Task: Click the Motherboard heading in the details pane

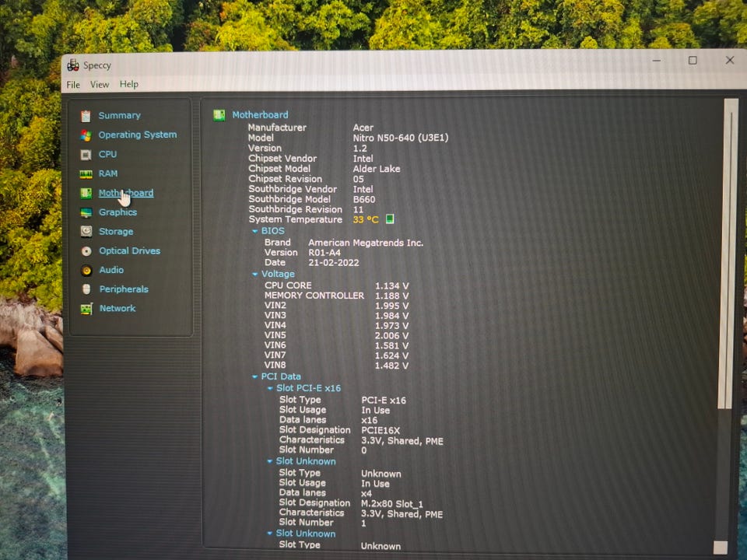Action: [x=260, y=115]
